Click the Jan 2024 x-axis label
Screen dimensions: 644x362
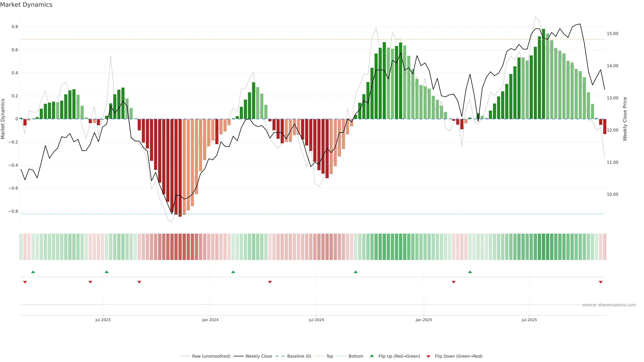click(x=210, y=320)
